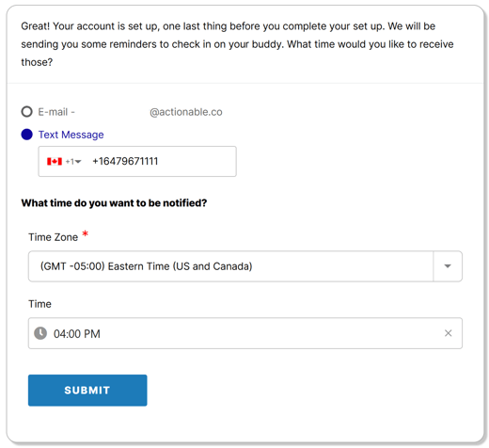489x448 pixels.
Task: Open the +1 country code dropdown
Action: click(x=73, y=162)
